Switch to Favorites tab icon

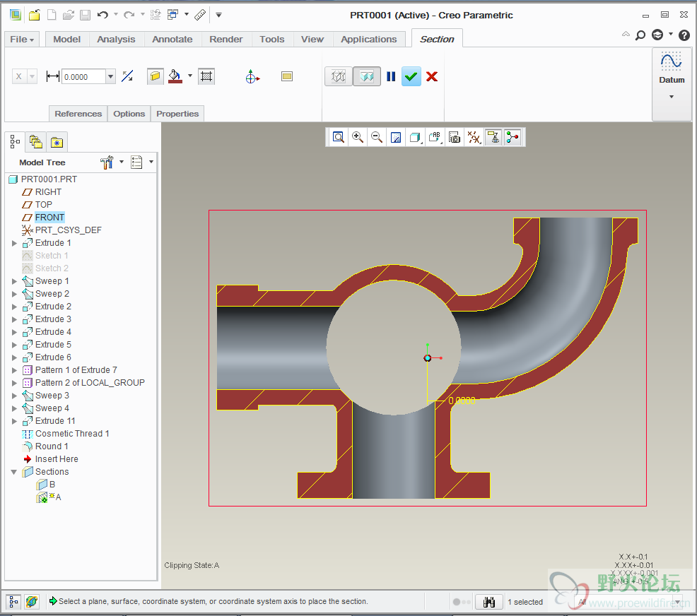click(57, 142)
